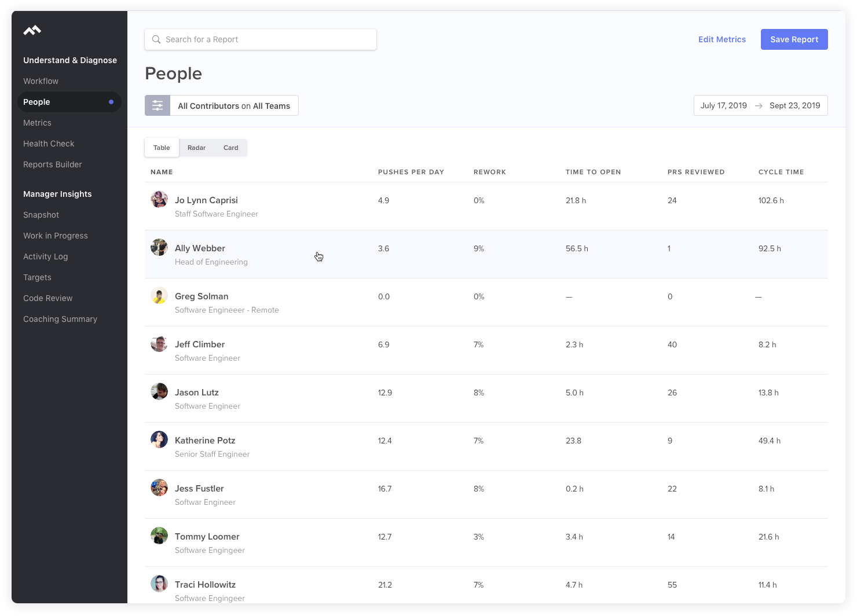Image resolution: width=857 pixels, height=616 pixels.
Task: Click the search magnifier icon
Action: click(156, 39)
